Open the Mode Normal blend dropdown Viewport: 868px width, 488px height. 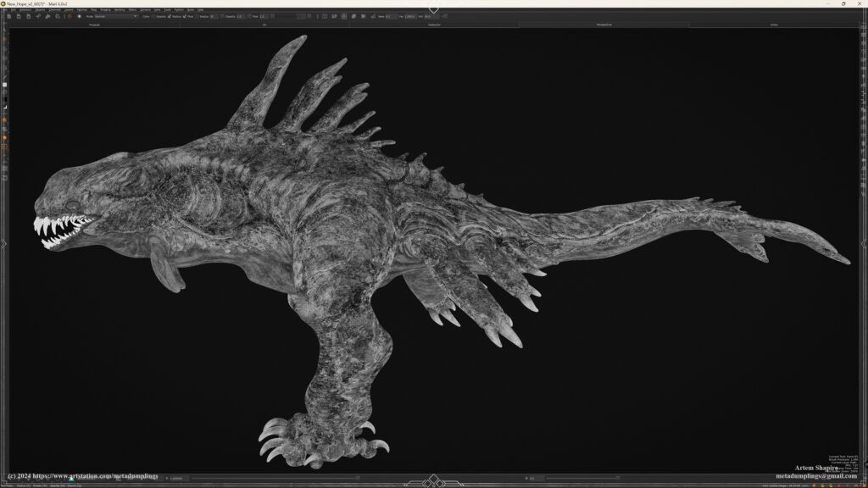coord(116,16)
